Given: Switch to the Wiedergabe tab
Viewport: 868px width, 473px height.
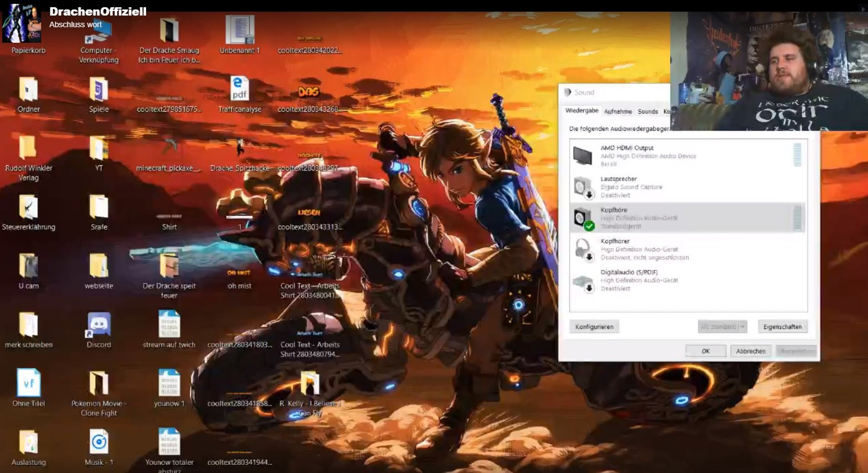Looking at the screenshot, I should click(x=582, y=110).
